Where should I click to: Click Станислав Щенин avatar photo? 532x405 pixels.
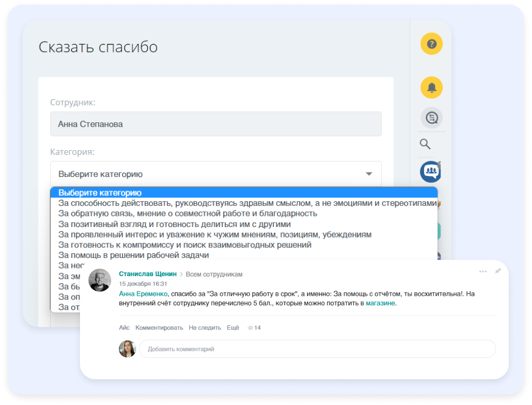100,280
